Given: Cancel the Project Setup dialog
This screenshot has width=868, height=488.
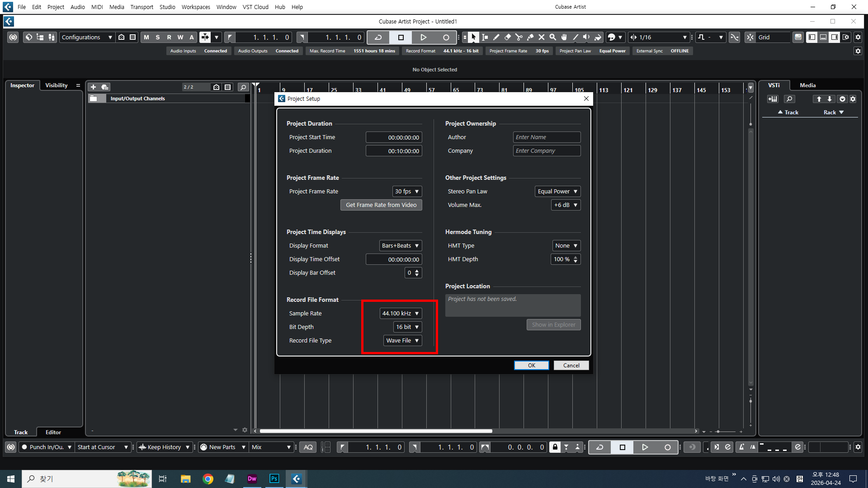Looking at the screenshot, I should pyautogui.click(x=571, y=365).
